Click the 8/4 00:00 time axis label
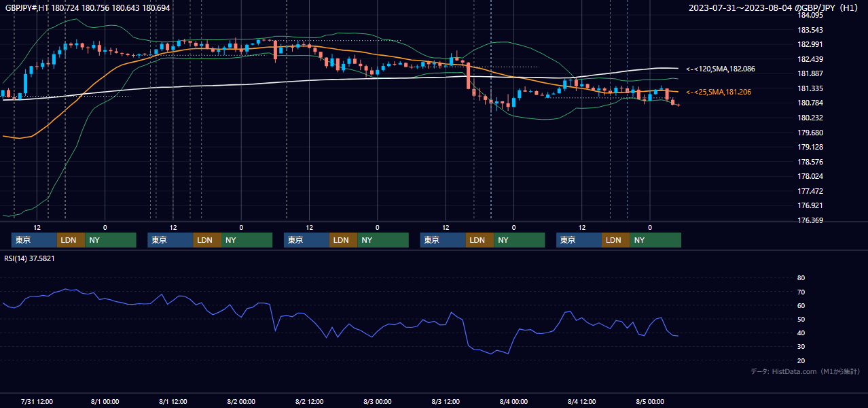This screenshot has width=868, height=408. pos(513,401)
